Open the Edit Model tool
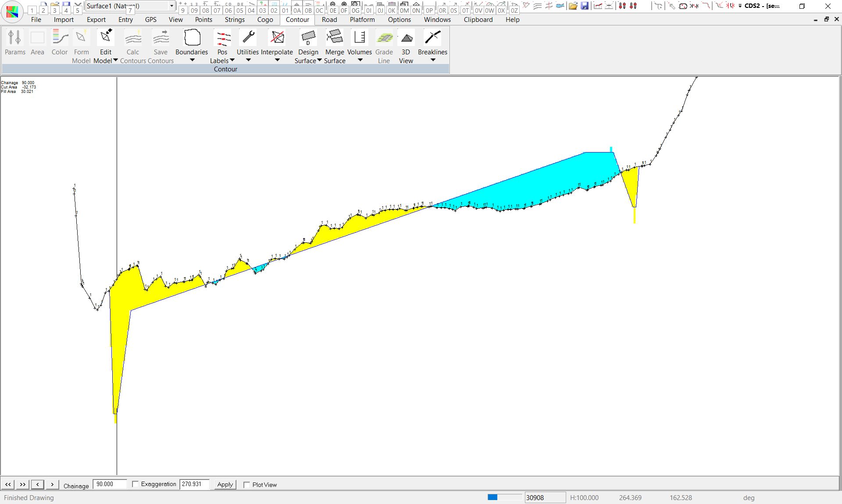 pyautogui.click(x=105, y=38)
